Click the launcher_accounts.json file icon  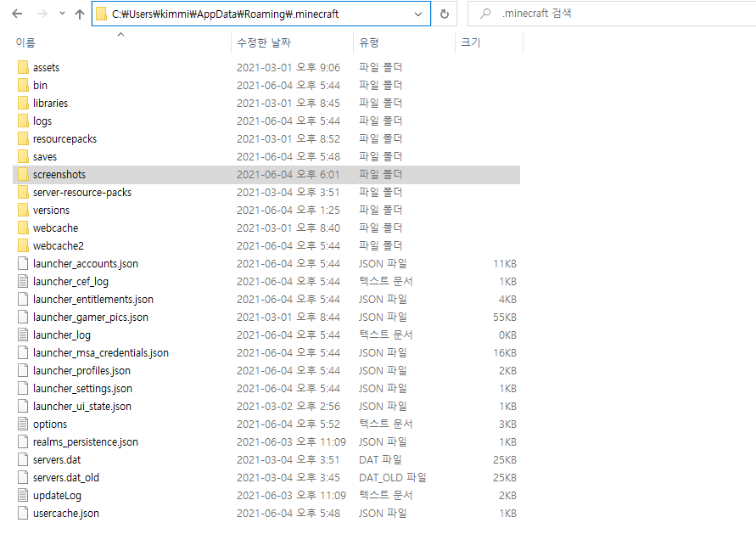tap(23, 264)
